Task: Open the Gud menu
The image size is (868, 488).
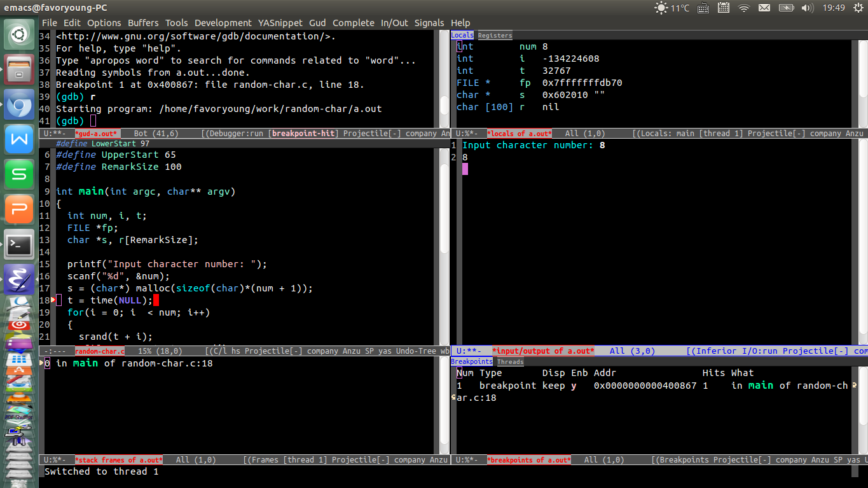Action: (x=317, y=23)
